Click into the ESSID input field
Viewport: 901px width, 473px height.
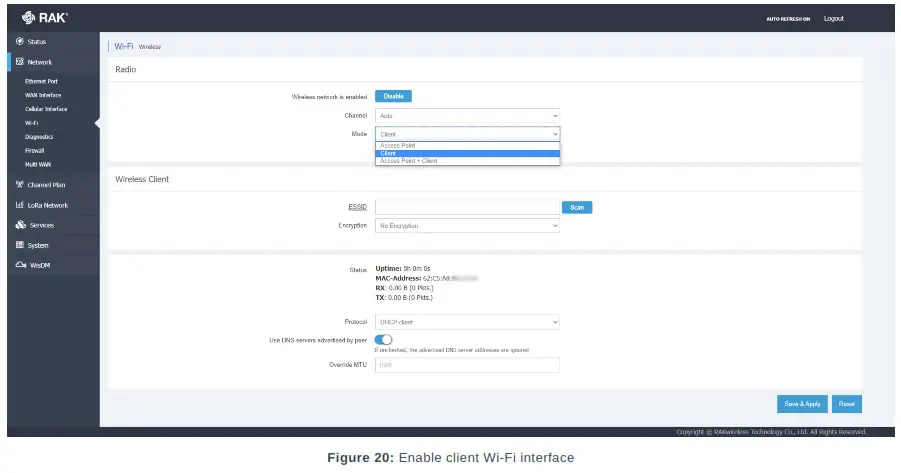pos(467,207)
